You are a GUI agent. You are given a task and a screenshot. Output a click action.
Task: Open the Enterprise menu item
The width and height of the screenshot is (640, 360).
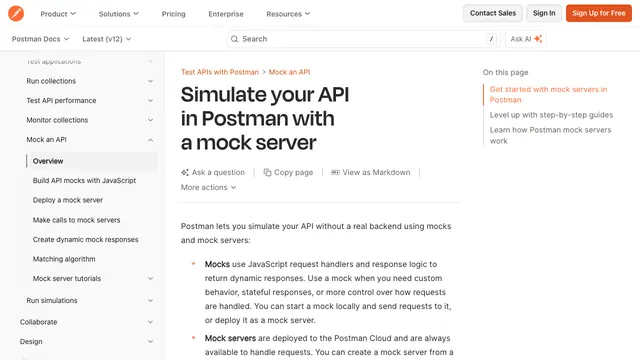226,14
